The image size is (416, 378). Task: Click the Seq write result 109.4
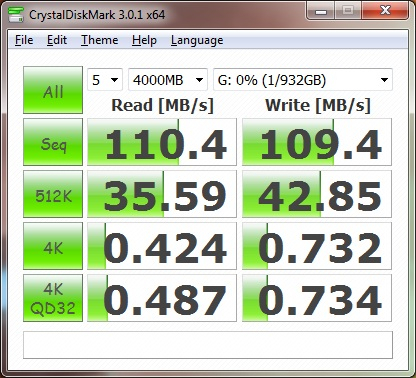(x=317, y=142)
